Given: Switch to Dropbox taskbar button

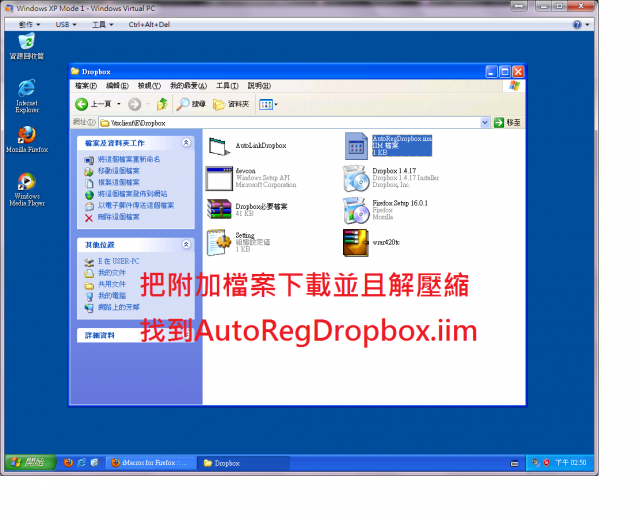Looking at the screenshot, I should (x=244, y=463).
